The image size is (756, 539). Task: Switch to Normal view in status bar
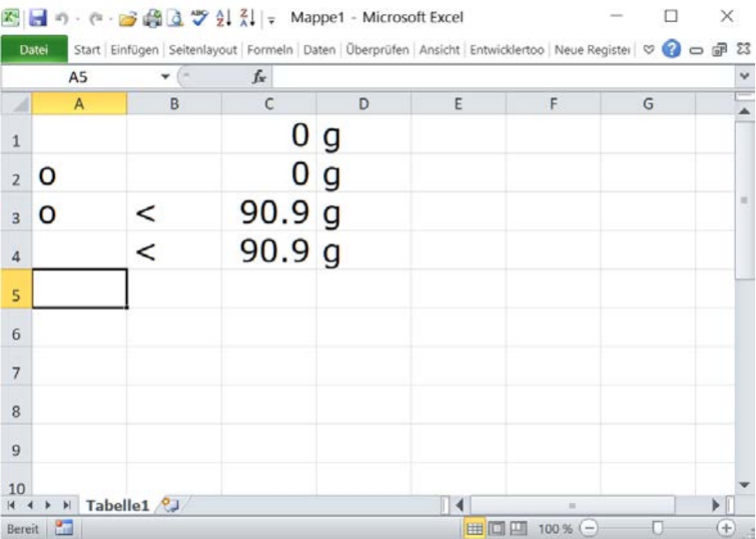pos(474,529)
